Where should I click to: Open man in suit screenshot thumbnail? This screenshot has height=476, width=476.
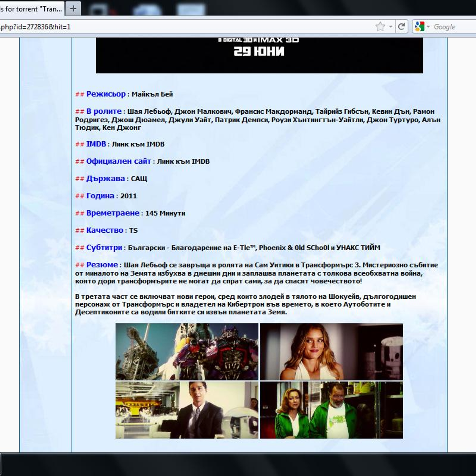click(187, 410)
